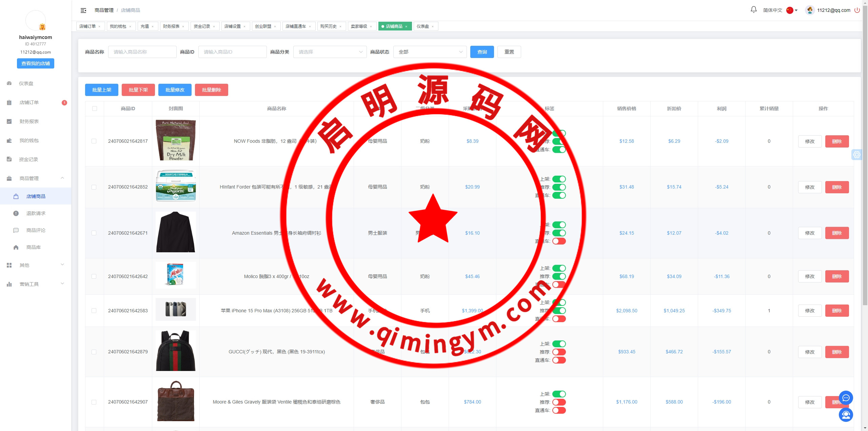868x431 pixels.
Task: Close the 店铺订单 tab with its x
Action: coord(99,26)
